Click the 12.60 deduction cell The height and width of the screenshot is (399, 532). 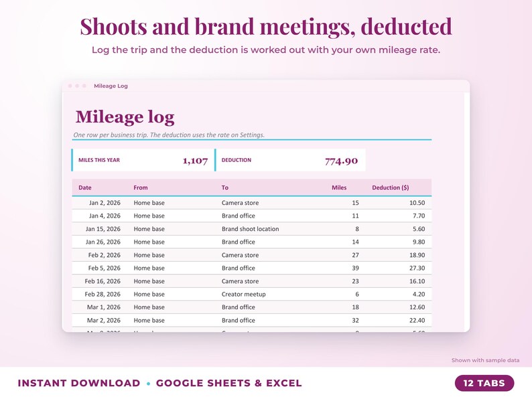point(417,307)
